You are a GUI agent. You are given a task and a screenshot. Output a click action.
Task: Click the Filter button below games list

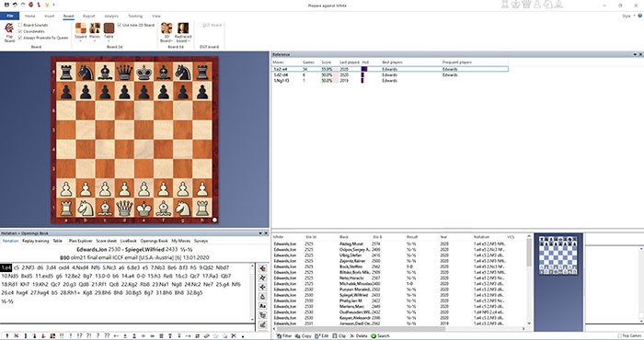tap(283, 336)
